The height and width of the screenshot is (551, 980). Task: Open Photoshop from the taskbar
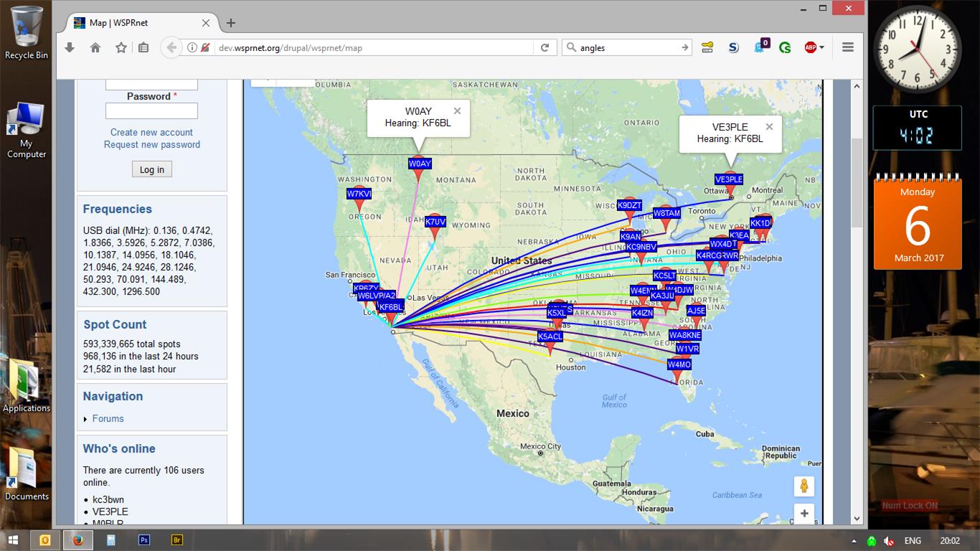point(144,540)
